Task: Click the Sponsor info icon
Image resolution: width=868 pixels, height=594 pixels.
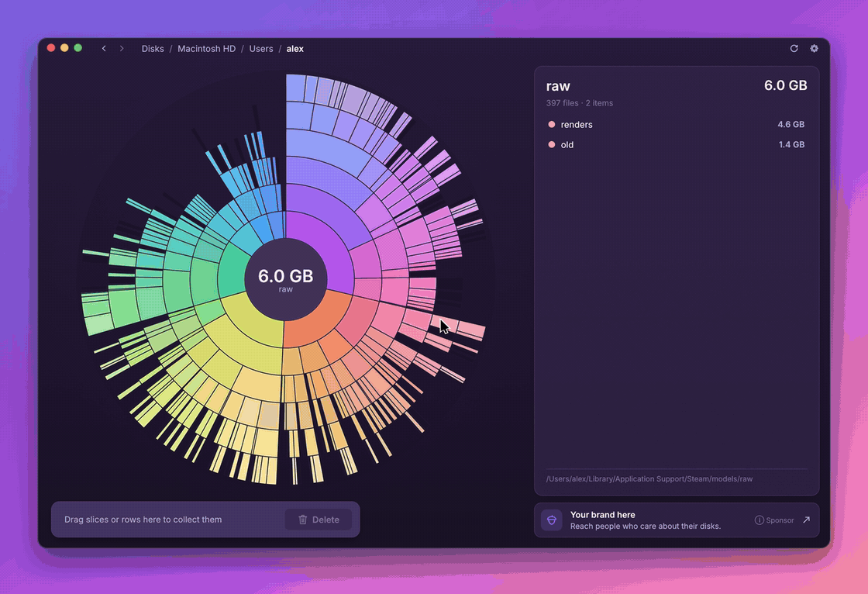Action: tap(759, 520)
